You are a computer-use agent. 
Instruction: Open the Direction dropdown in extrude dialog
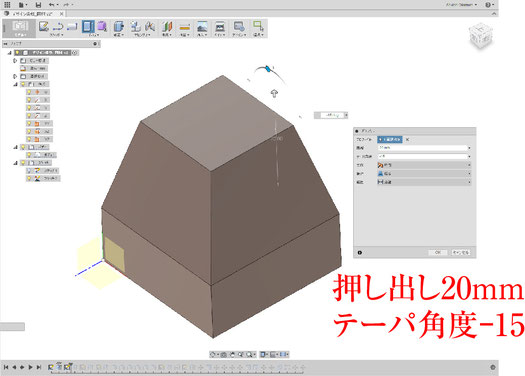click(x=424, y=165)
